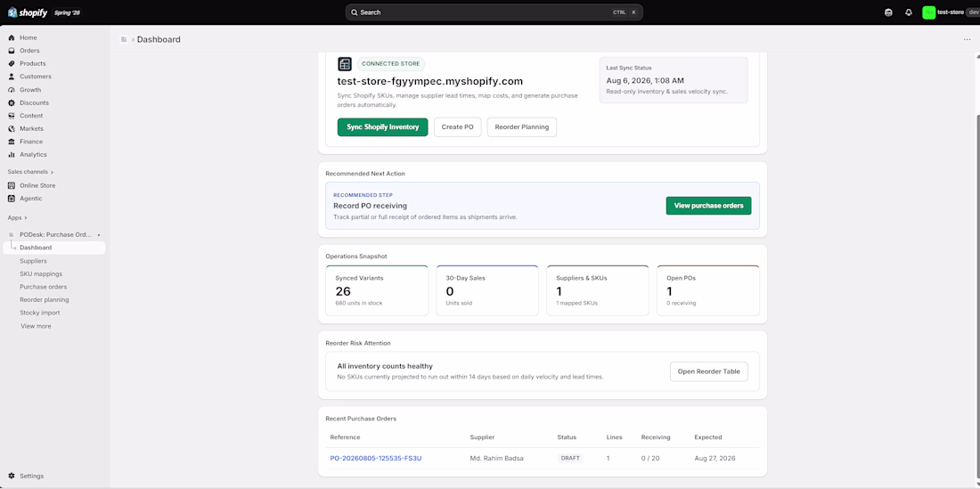
Task: Click the CONNECTED STORE badge
Action: pyautogui.click(x=390, y=64)
